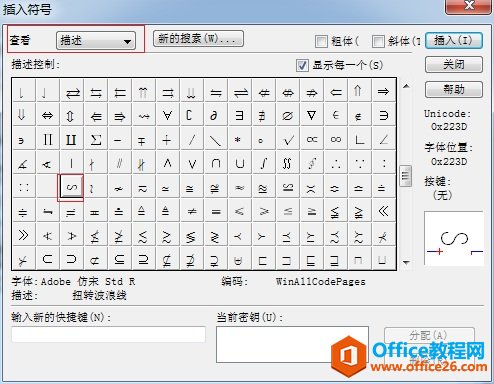Select the downwards double arrow ⇓ symbol

(23, 115)
